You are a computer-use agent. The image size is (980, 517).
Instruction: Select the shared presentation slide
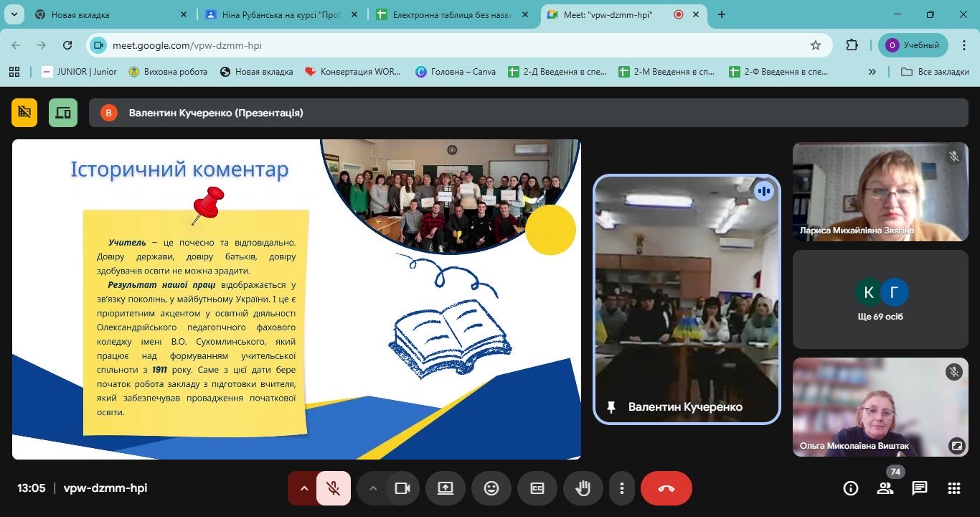coord(296,299)
